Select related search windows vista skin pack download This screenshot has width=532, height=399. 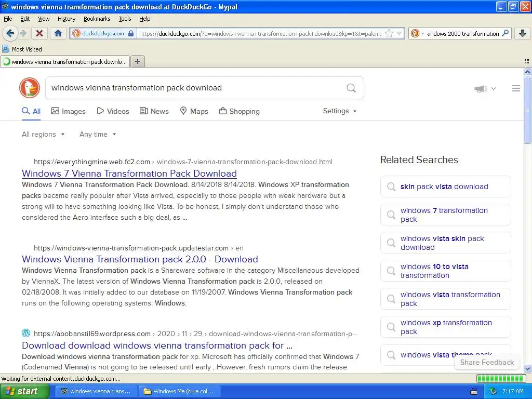point(445,243)
